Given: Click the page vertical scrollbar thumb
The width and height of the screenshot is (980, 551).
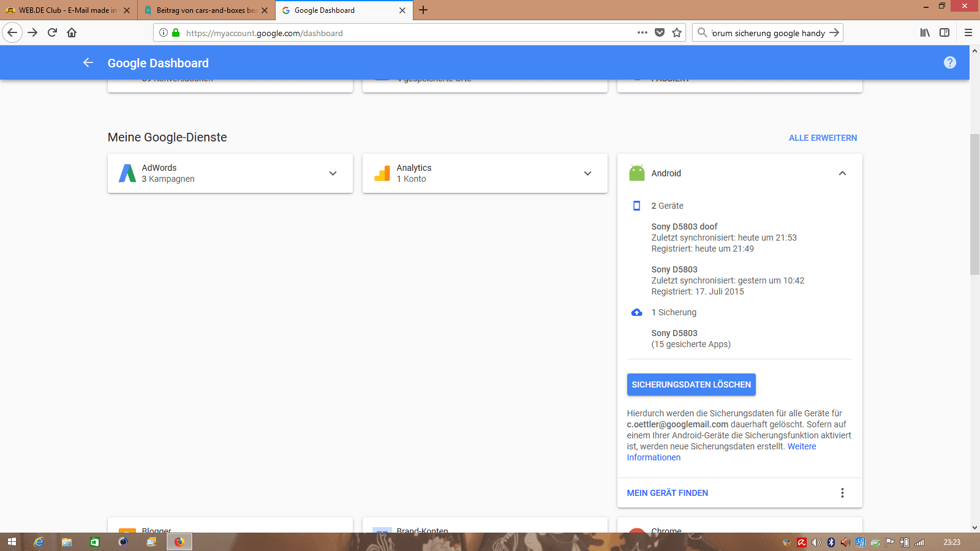Looking at the screenshot, I should [974, 204].
